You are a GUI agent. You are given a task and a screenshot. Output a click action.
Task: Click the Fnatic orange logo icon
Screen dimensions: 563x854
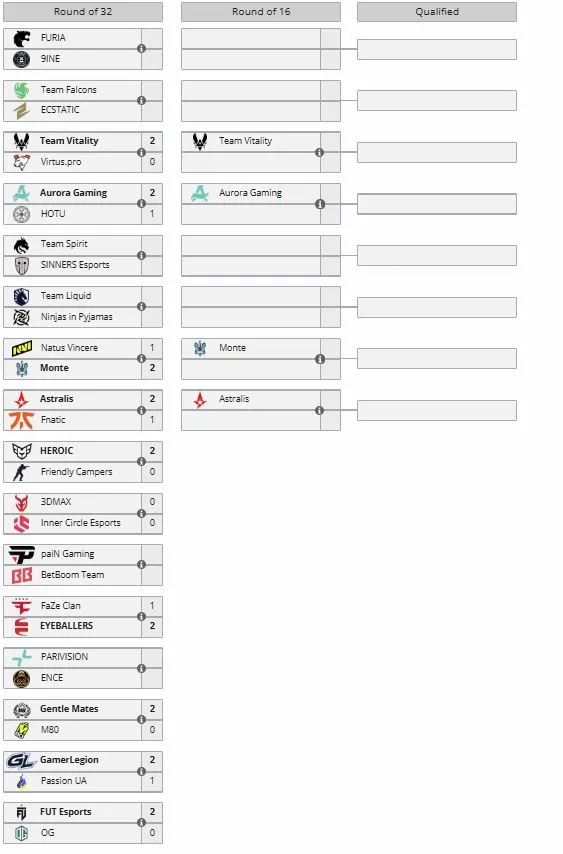tap(21, 420)
